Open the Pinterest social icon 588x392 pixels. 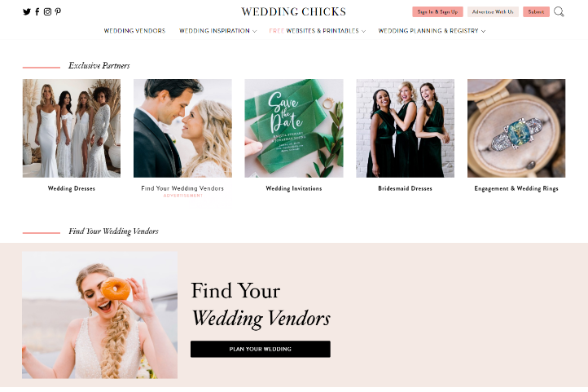[x=58, y=11]
